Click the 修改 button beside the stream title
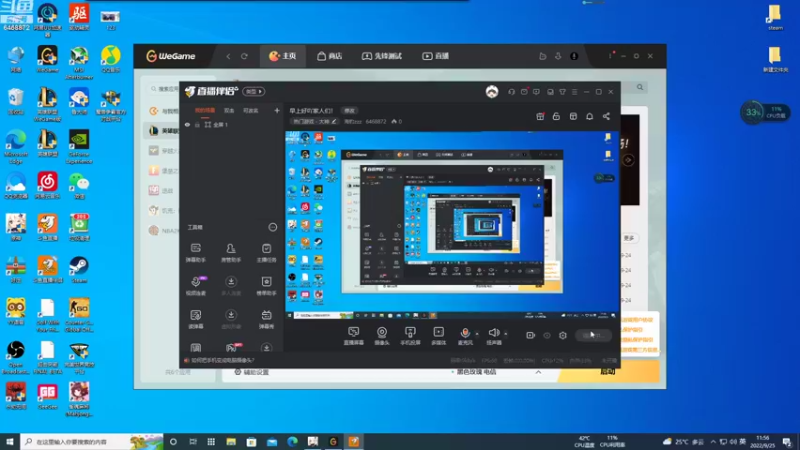The image size is (800, 450). click(349, 110)
